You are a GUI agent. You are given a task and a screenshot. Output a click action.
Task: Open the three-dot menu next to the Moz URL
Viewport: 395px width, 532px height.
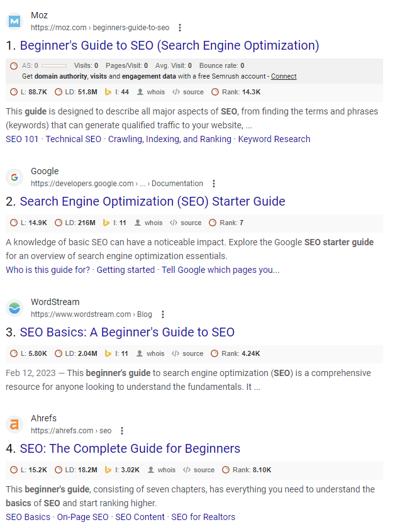(180, 28)
